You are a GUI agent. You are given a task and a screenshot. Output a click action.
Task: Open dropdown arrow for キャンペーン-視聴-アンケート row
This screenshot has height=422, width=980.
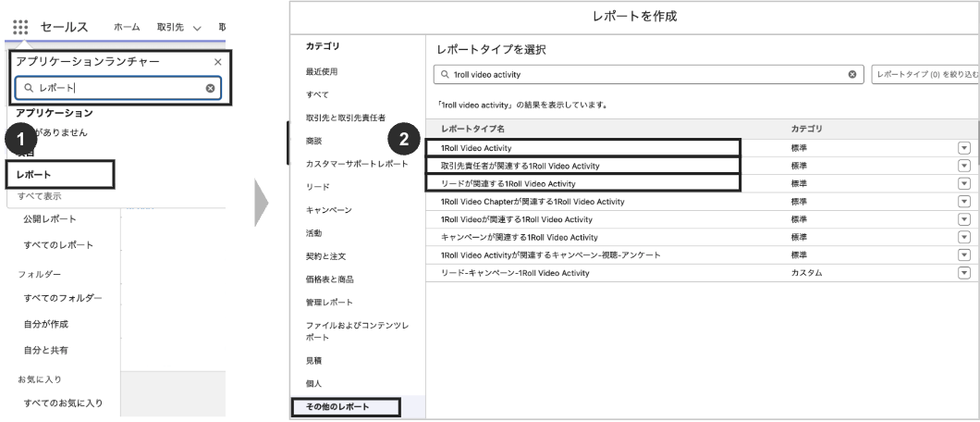coord(964,255)
